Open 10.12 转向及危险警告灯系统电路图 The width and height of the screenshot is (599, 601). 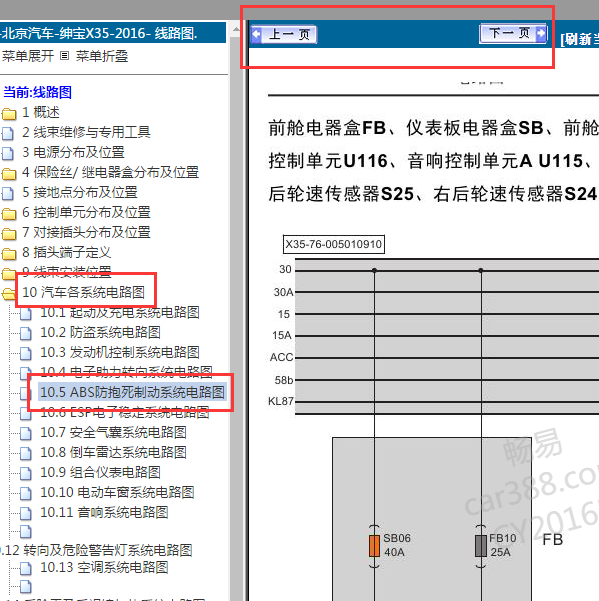(96, 550)
